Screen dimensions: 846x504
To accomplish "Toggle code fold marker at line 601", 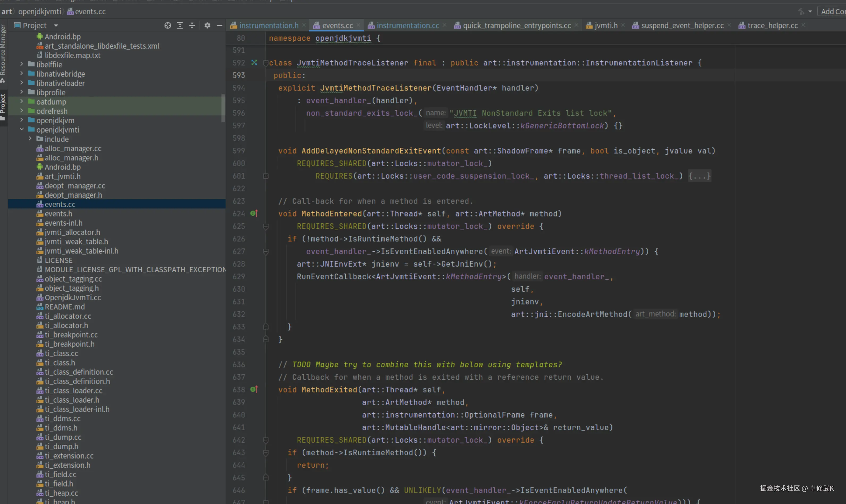I will (x=266, y=176).
